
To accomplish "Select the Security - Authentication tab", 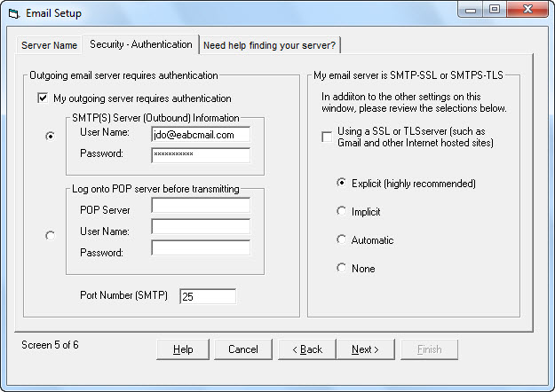I will point(141,44).
